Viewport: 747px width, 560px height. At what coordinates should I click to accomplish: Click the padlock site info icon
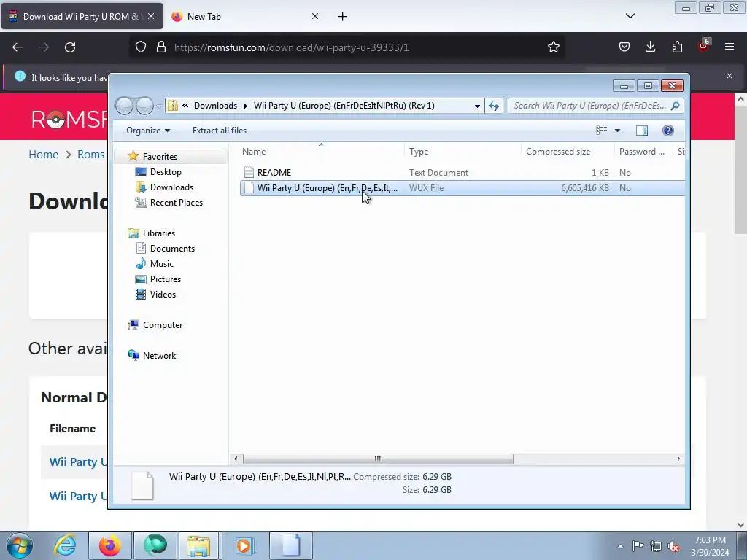(161, 47)
